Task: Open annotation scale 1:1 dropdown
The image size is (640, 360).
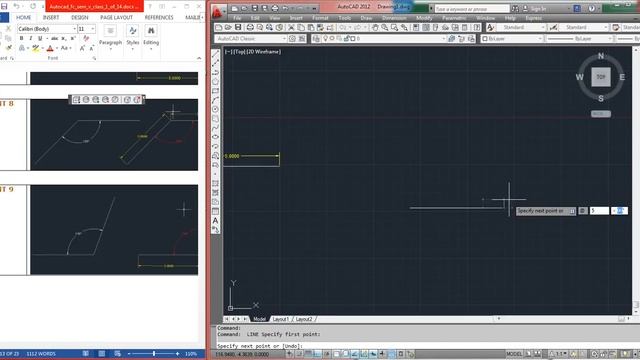Action: coord(558,354)
